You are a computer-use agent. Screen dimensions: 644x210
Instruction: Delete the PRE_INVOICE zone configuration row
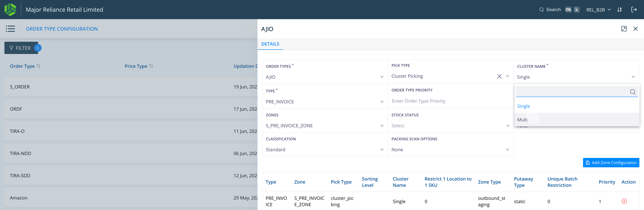tap(624, 201)
